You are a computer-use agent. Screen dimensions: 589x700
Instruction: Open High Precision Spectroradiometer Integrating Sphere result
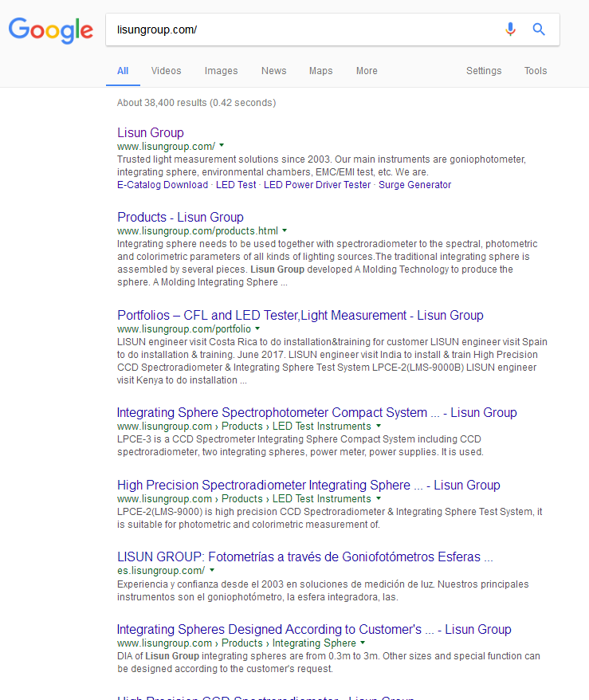click(x=308, y=485)
